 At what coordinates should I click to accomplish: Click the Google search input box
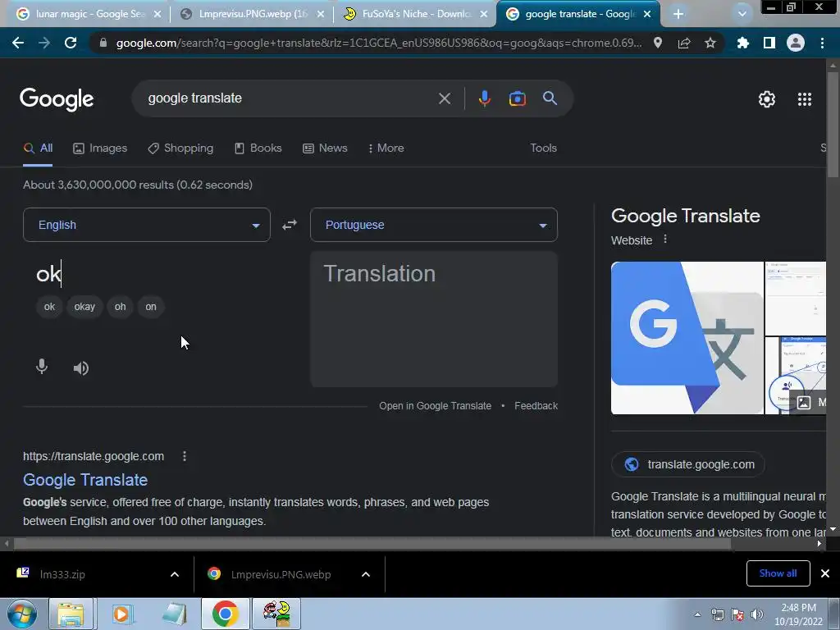[x=290, y=98]
